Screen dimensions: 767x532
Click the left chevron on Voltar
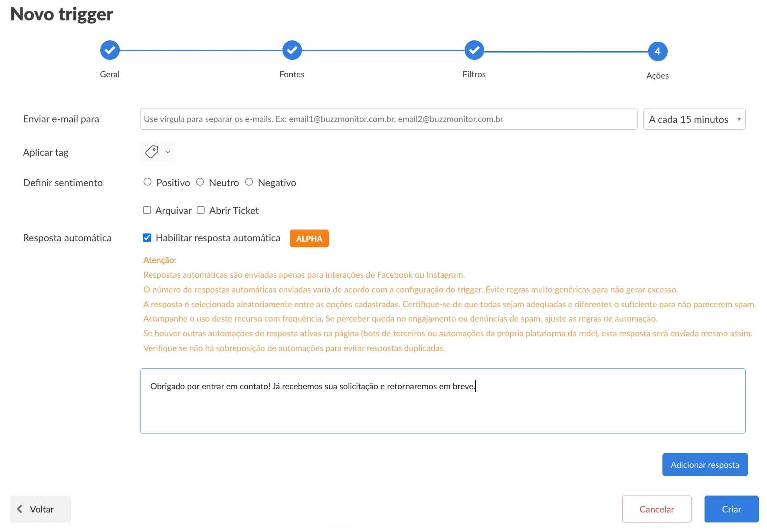[20, 509]
